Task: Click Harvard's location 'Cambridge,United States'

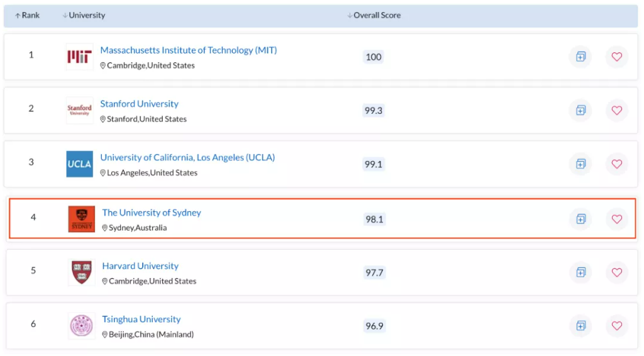Action: point(149,281)
